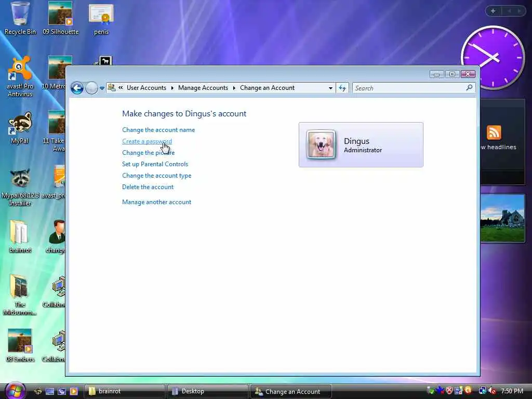Select The Midsummer folder icon
Screen dimensions: 532x399
[20, 295]
